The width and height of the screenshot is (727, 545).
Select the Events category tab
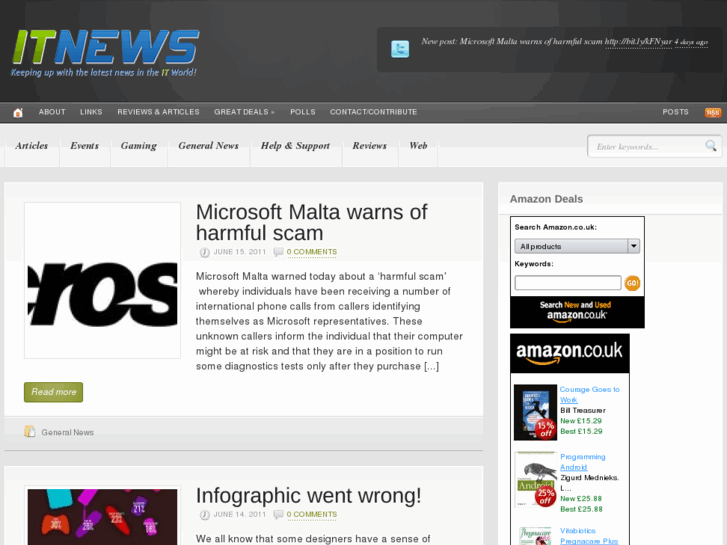tap(84, 146)
